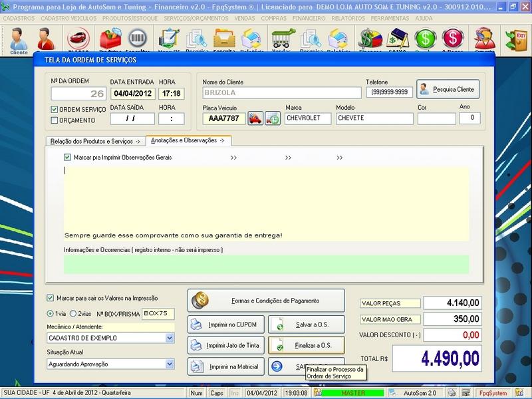Open the AJUDA menu
Image resolution: width=532 pixels, height=399 pixels.
[x=424, y=19]
